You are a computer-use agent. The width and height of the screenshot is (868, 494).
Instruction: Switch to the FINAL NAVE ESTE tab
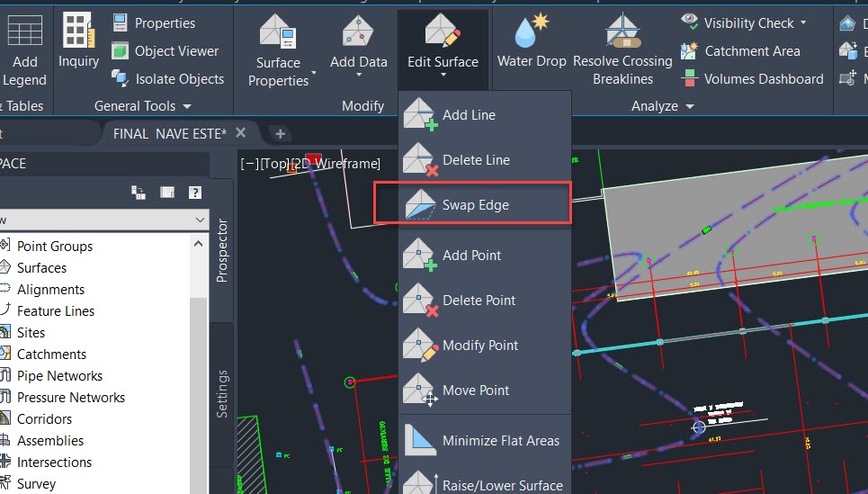click(169, 133)
